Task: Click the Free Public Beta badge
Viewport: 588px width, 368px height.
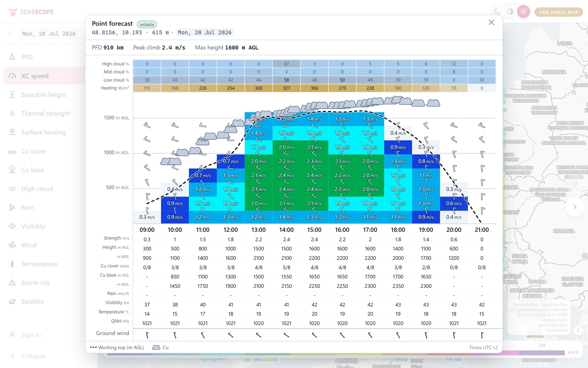Action: [x=558, y=12]
